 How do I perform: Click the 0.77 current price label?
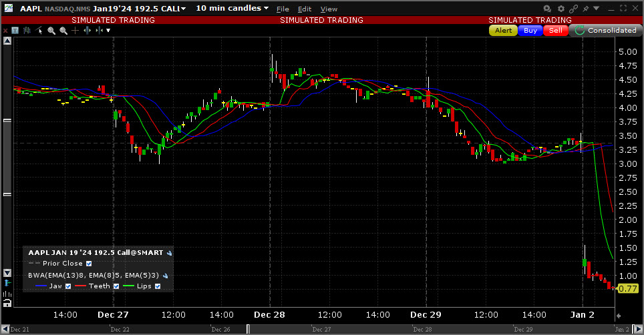(x=627, y=289)
